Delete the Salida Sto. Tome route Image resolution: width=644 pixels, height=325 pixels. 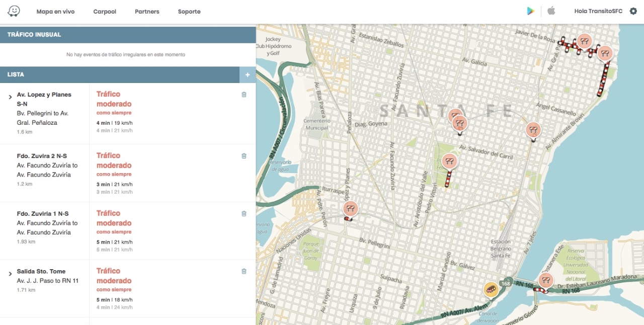[244, 272]
